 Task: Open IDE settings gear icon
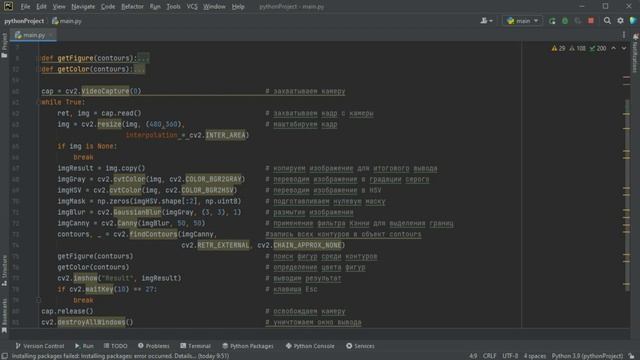click(620, 20)
